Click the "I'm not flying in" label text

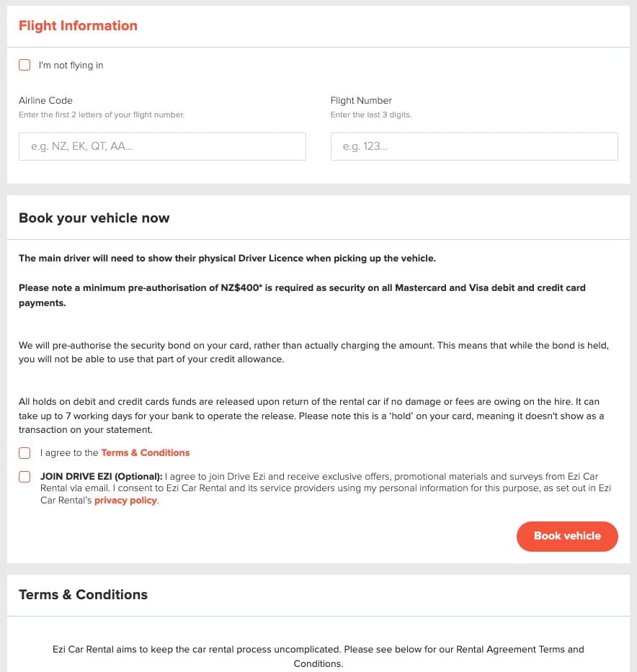pos(71,66)
